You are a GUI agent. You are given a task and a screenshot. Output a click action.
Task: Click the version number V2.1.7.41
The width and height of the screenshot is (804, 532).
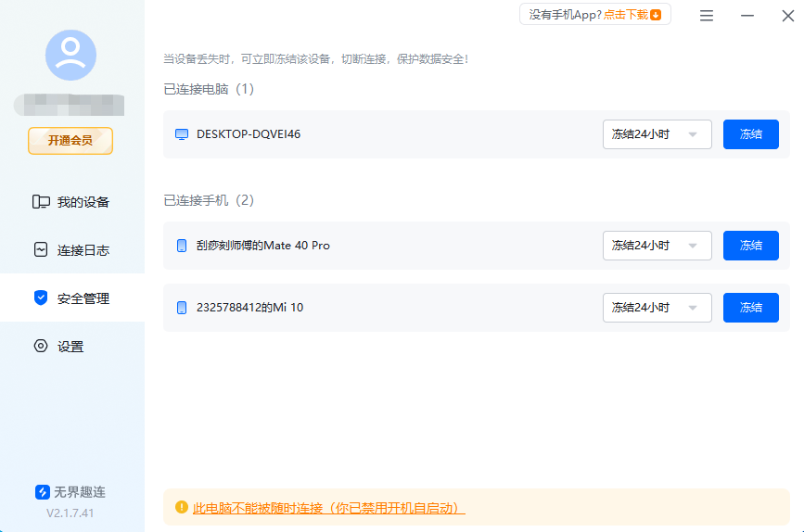[70, 513]
